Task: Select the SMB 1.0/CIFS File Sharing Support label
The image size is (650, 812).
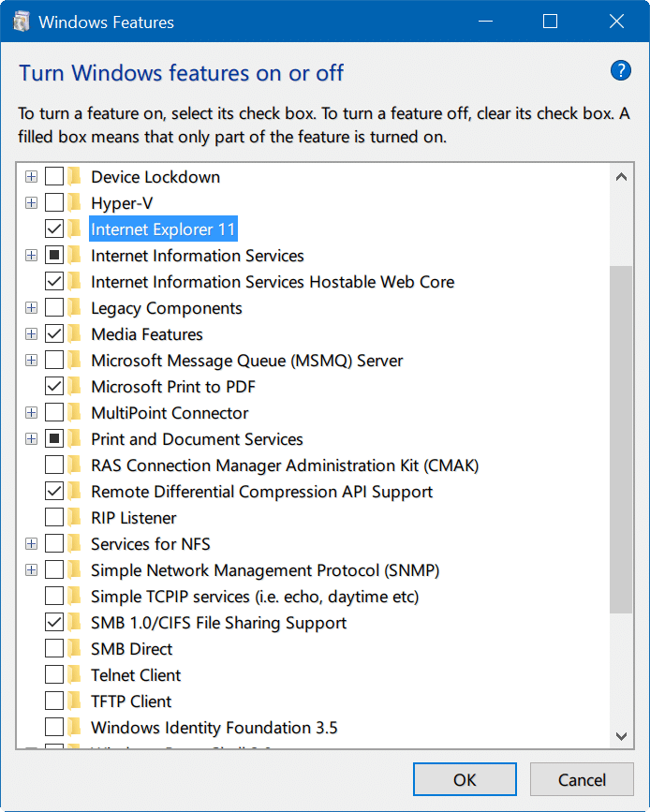Action: tap(218, 623)
